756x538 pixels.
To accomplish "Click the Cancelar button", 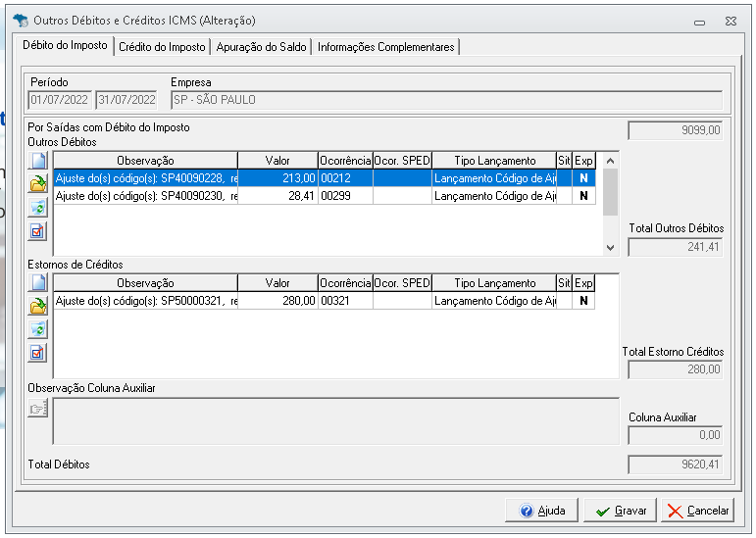I will click(698, 511).
